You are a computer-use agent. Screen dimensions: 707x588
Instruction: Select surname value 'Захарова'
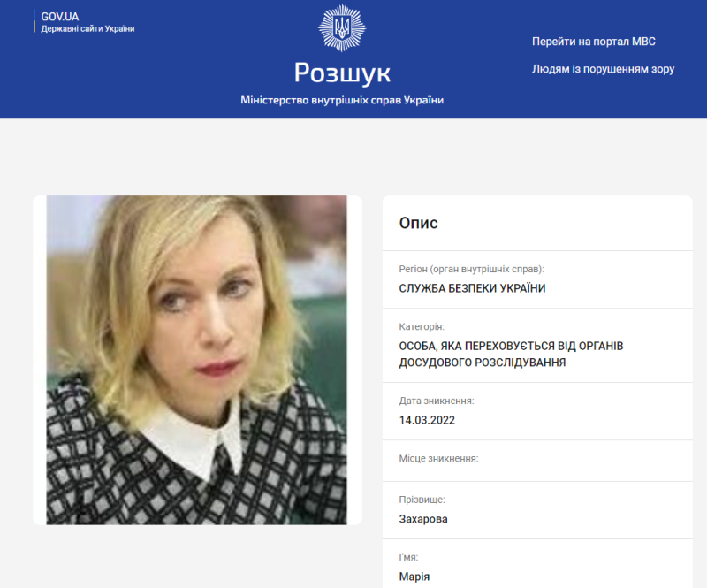point(423,519)
